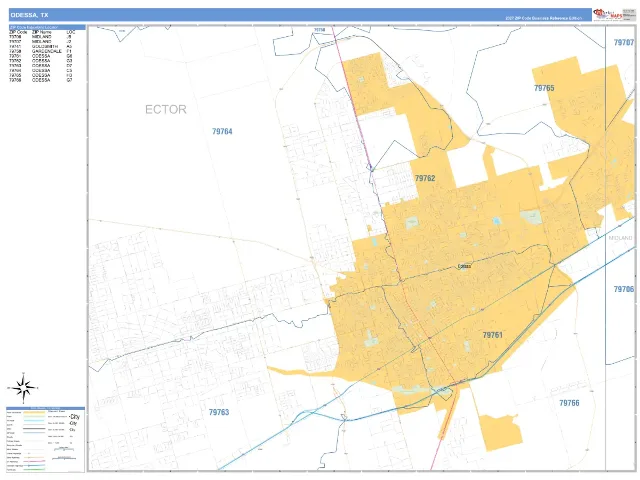The height and width of the screenshot is (480, 640).
Task: Select the 79706 MIDLAND row in the locator table
Action: click(40, 37)
